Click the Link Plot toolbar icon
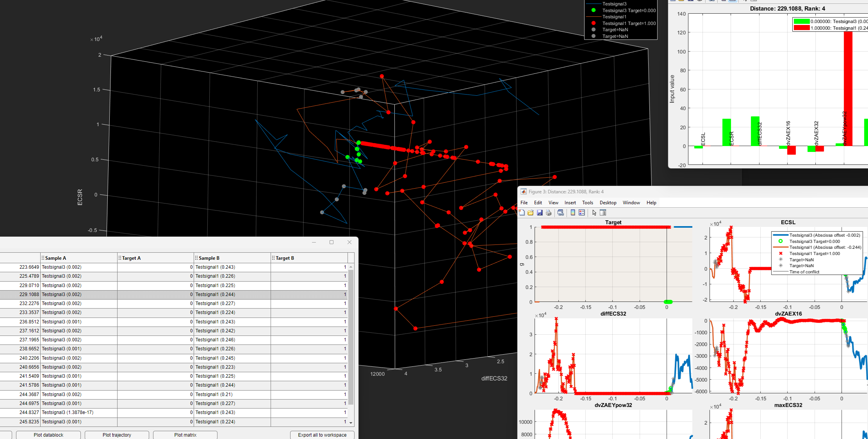868x439 pixels. point(561,213)
